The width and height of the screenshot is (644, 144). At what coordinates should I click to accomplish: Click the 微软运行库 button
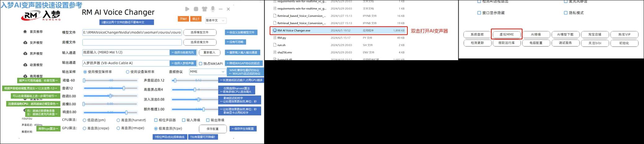pos(507,43)
